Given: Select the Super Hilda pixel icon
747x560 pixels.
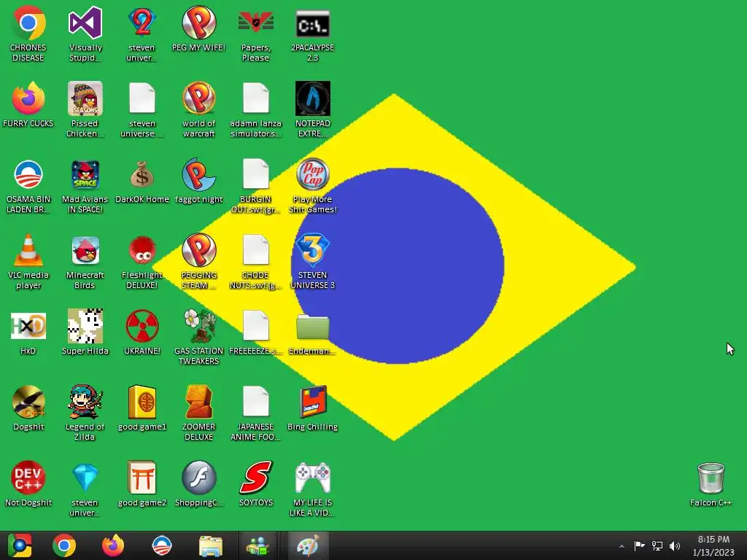Looking at the screenshot, I should coord(85,326).
